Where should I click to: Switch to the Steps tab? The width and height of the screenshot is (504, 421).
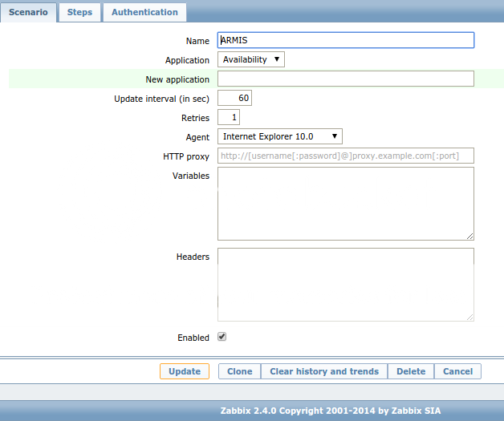click(79, 12)
